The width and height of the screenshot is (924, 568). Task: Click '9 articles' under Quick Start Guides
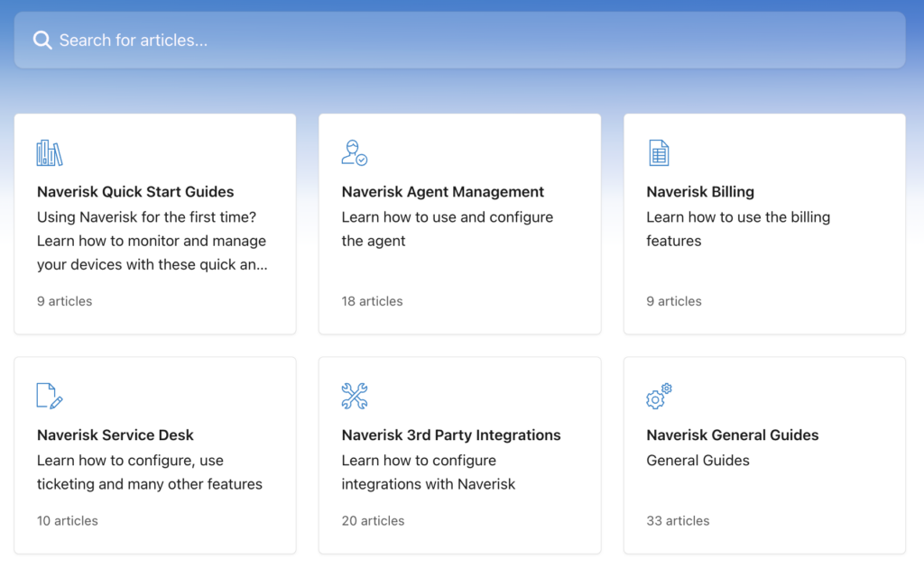pos(65,301)
